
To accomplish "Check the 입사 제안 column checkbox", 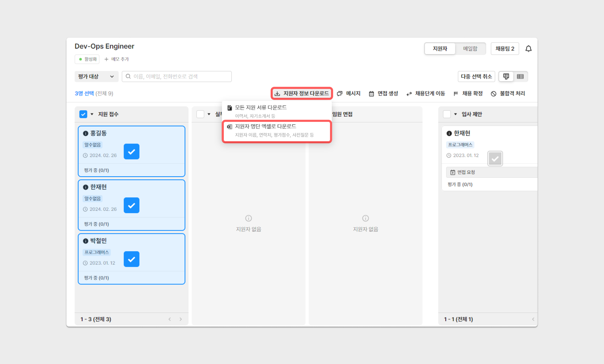I will point(447,114).
